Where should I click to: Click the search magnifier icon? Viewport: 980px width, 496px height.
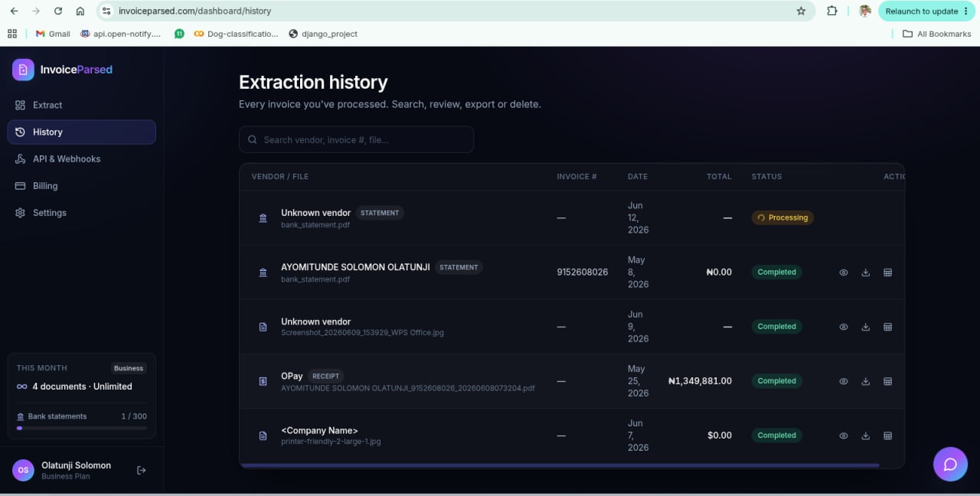253,139
